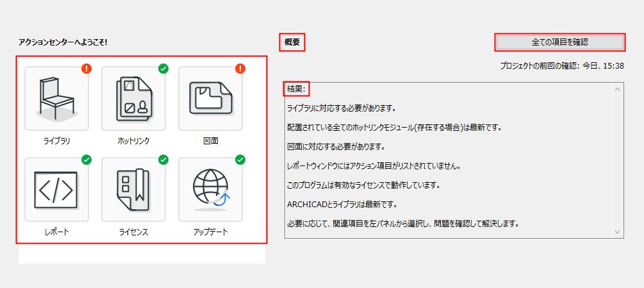The width and height of the screenshot is (644, 288).
Task: Click green check badge on ライセンス
Action: coord(163,160)
